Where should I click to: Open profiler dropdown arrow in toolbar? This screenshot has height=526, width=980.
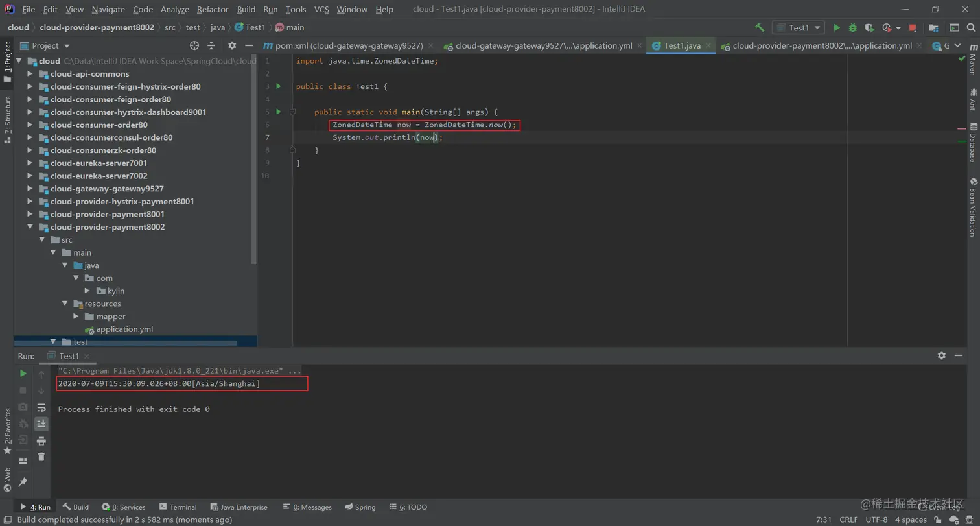click(x=898, y=28)
